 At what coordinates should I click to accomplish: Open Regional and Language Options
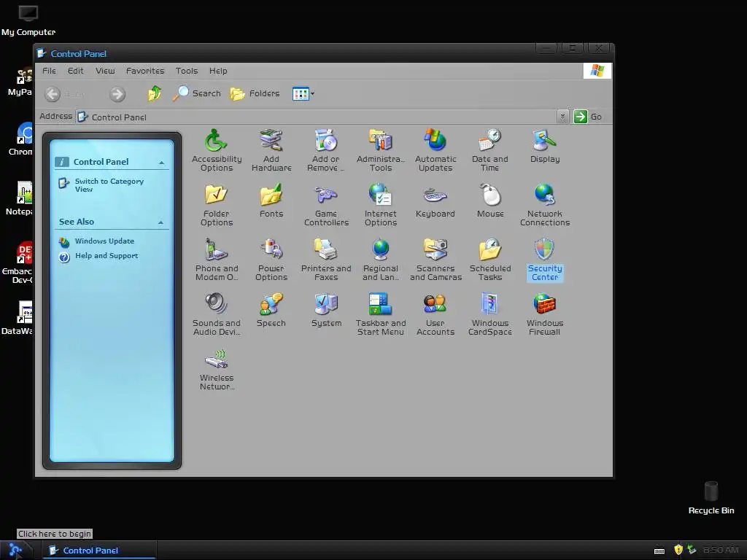pyautogui.click(x=381, y=259)
